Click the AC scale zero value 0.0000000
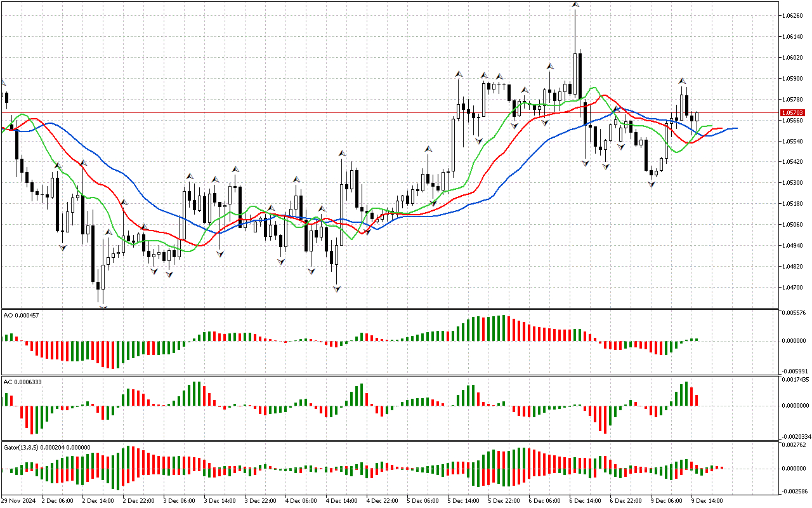Image resolution: width=812 pixels, height=508 pixels. pos(797,405)
